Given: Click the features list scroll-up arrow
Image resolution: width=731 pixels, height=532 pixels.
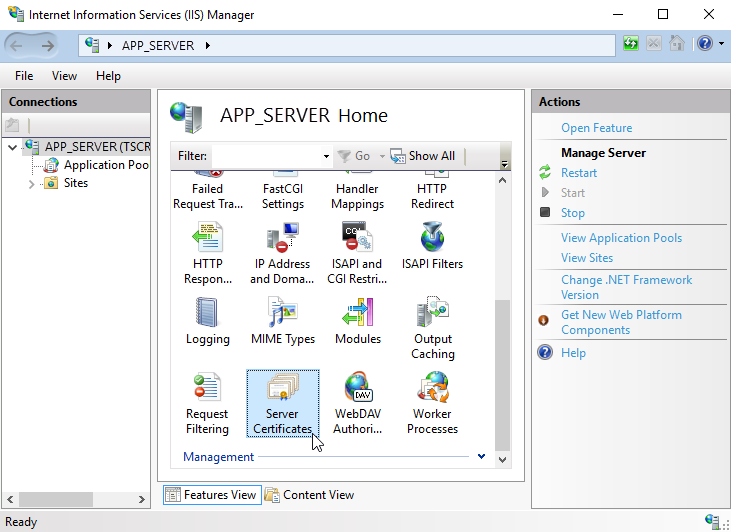Looking at the screenshot, I should point(502,180).
